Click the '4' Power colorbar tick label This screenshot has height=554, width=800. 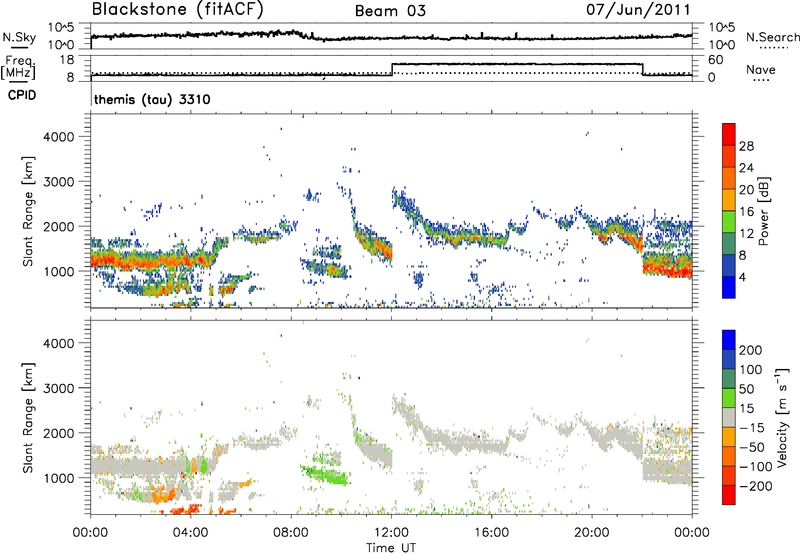[x=742, y=278]
